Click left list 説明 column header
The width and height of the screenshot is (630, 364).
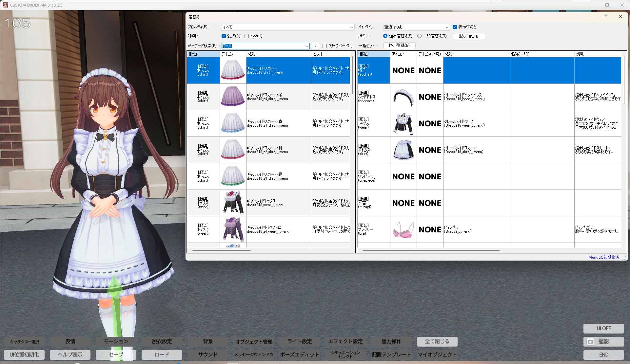pyautogui.click(x=331, y=54)
